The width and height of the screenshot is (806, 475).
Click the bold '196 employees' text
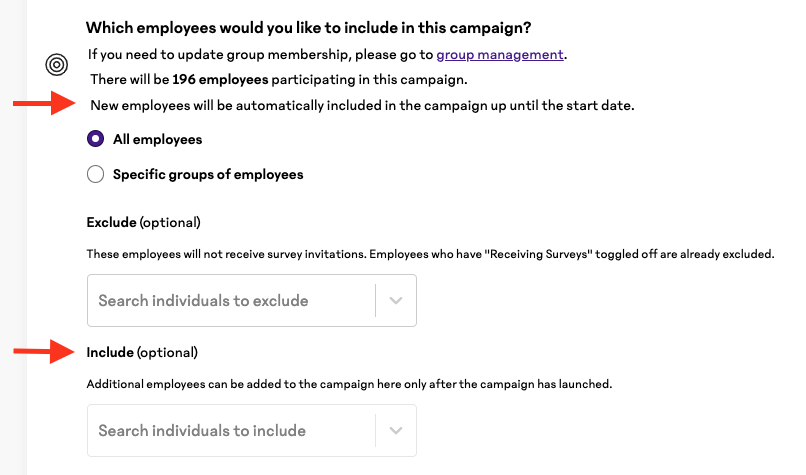point(220,80)
